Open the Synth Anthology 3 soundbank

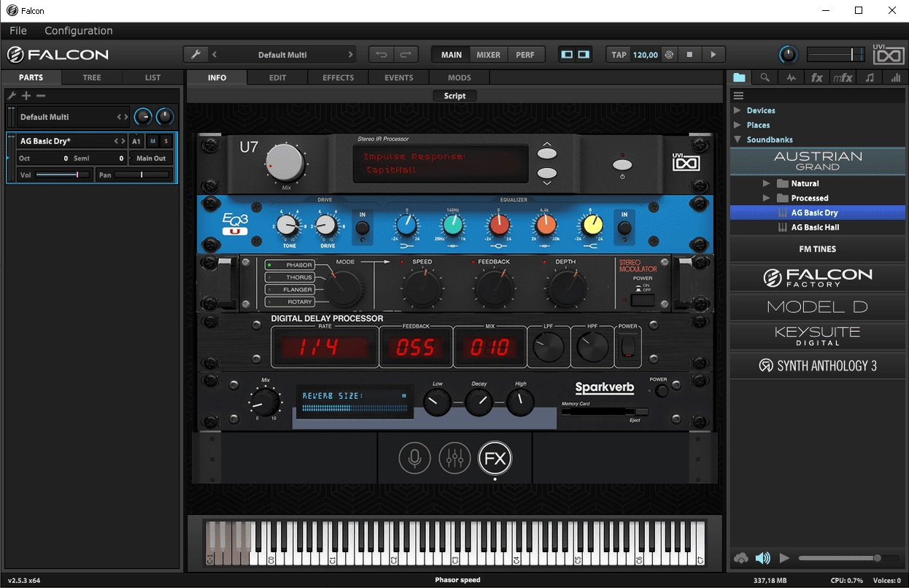coord(818,365)
